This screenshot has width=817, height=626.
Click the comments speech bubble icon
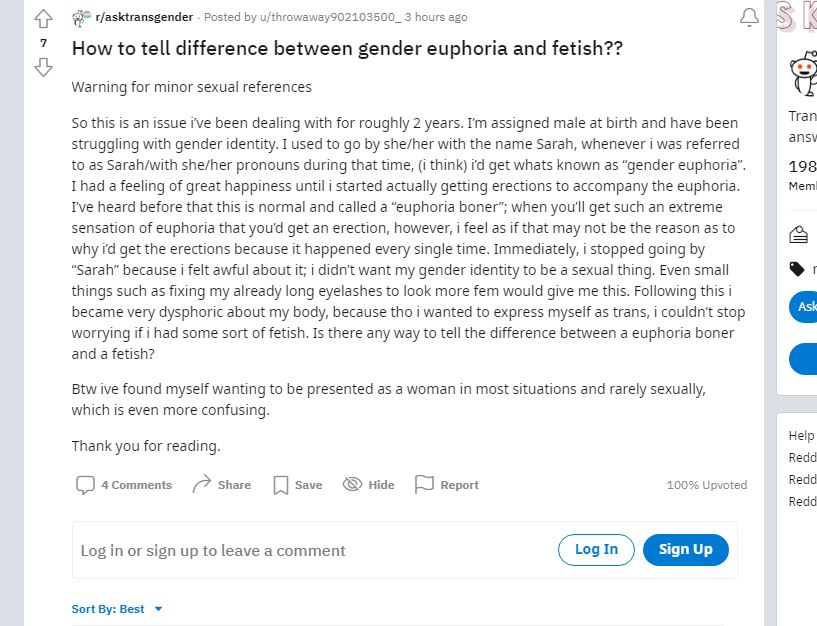click(x=85, y=485)
